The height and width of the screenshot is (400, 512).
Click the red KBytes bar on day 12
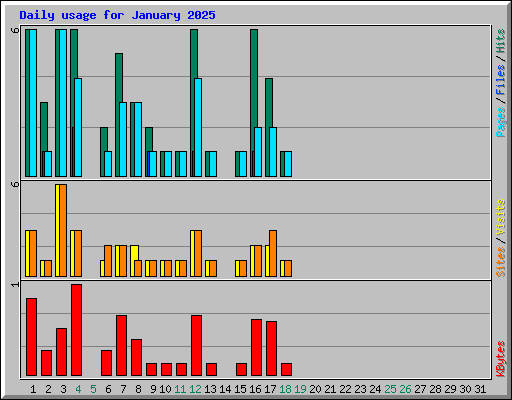(x=196, y=346)
